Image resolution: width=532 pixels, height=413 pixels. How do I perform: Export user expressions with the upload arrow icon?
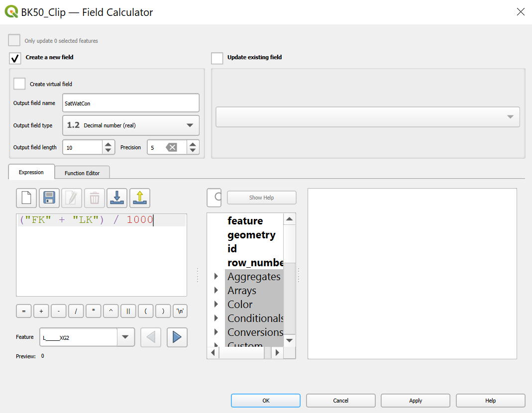point(140,198)
